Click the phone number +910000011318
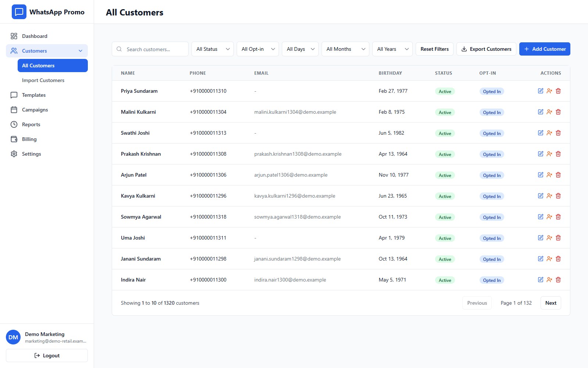This screenshot has height=368, width=588. pos(208,217)
